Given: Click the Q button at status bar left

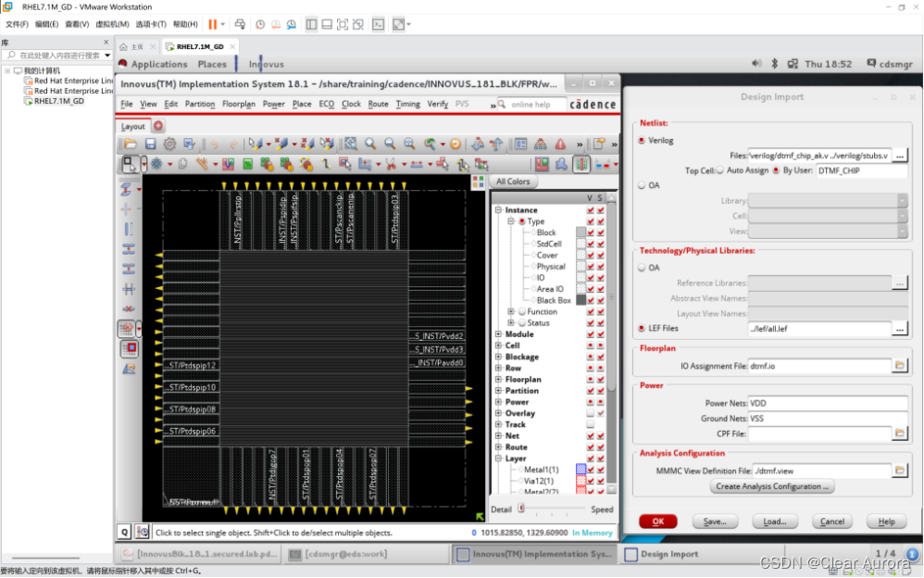Looking at the screenshot, I should (124, 533).
